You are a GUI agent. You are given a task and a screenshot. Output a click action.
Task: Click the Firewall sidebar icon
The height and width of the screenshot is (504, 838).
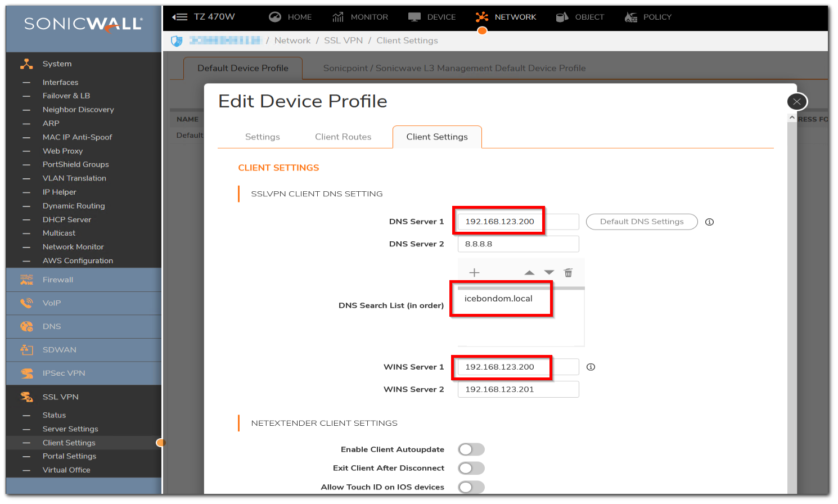(x=26, y=280)
